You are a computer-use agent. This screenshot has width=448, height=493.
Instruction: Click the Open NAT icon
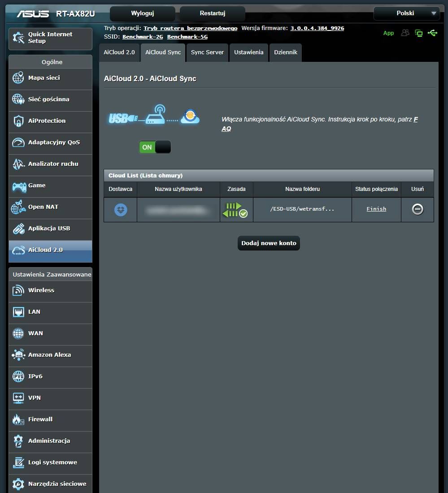click(18, 207)
